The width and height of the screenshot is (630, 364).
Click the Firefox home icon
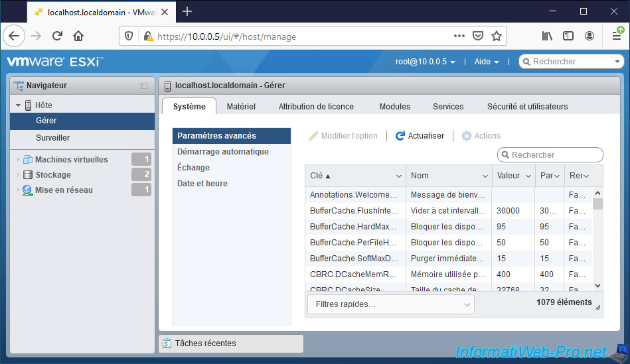(x=78, y=36)
